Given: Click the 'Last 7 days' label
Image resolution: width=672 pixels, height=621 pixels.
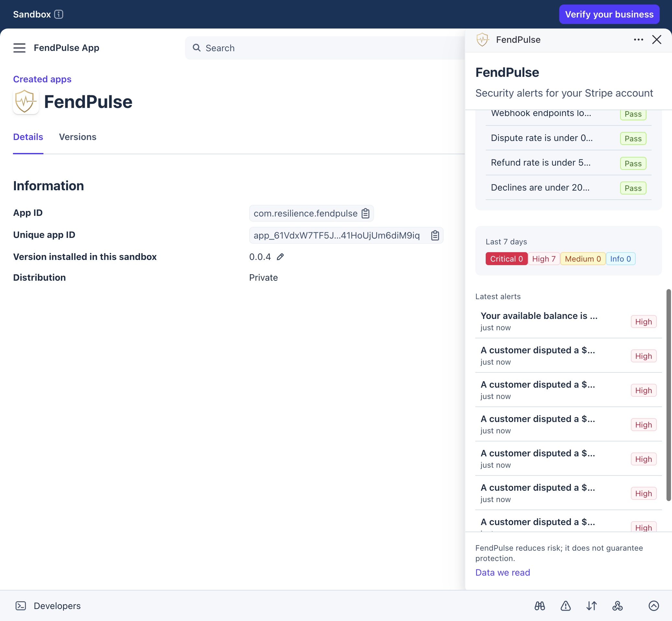Looking at the screenshot, I should coord(506,241).
